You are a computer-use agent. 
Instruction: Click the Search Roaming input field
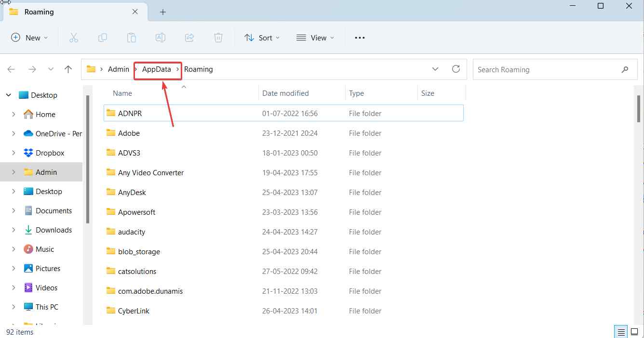click(547, 69)
